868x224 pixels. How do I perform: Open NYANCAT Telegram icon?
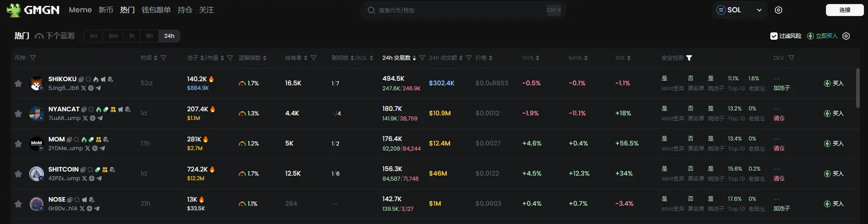(x=100, y=118)
